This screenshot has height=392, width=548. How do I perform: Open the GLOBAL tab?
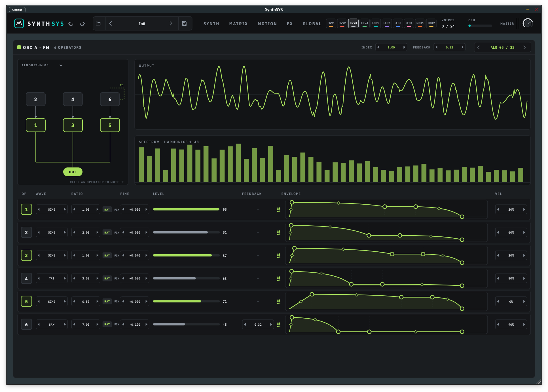pyautogui.click(x=312, y=24)
